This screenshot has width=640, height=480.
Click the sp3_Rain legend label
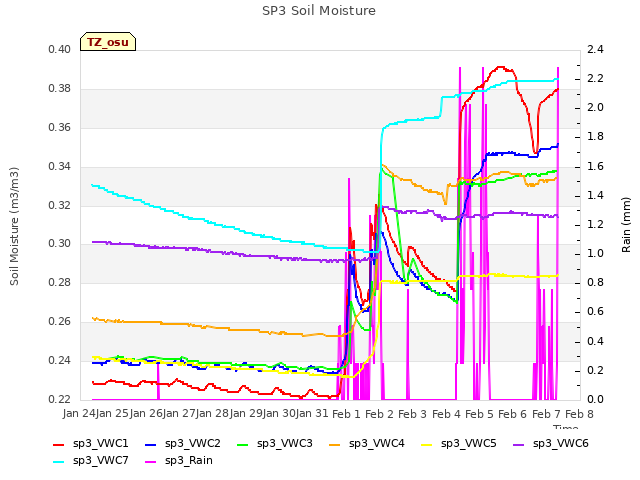[189, 461]
